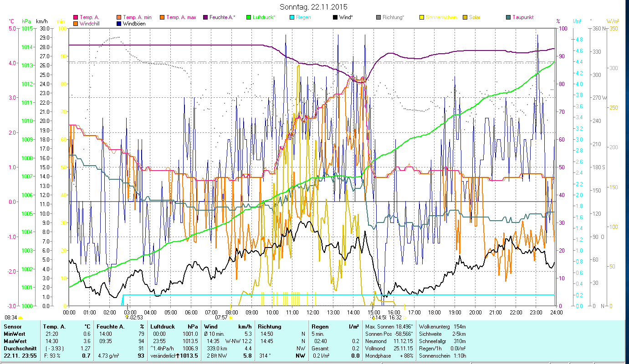
Task: Click the orange Windchill legend swatch
Action: (x=76, y=24)
